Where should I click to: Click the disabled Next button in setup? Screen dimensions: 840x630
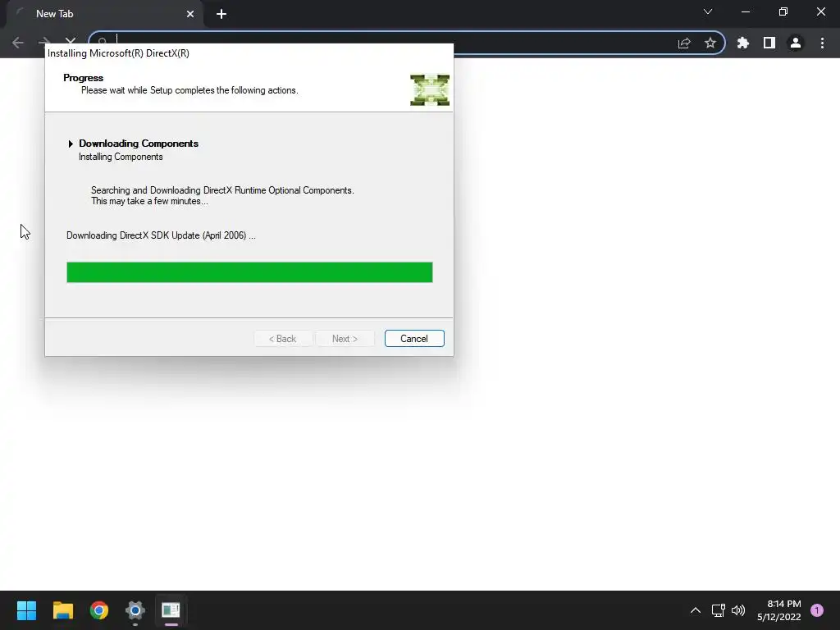[x=345, y=339]
